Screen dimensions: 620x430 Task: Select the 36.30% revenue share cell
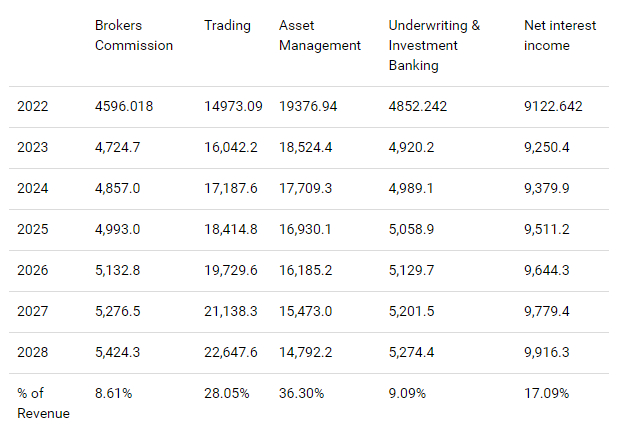tap(301, 393)
